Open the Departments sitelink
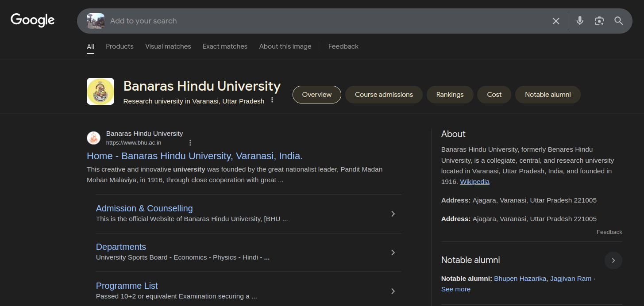This screenshot has width=644, height=306. click(x=121, y=247)
